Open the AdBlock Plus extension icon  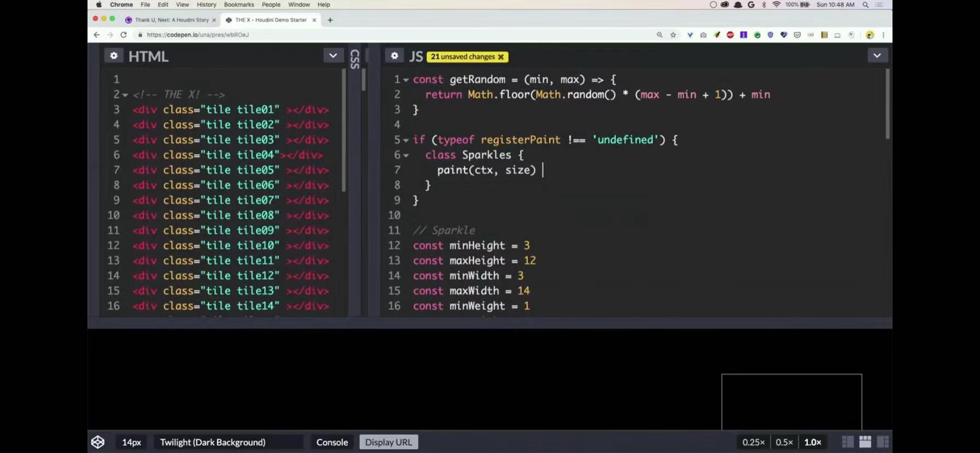click(730, 35)
